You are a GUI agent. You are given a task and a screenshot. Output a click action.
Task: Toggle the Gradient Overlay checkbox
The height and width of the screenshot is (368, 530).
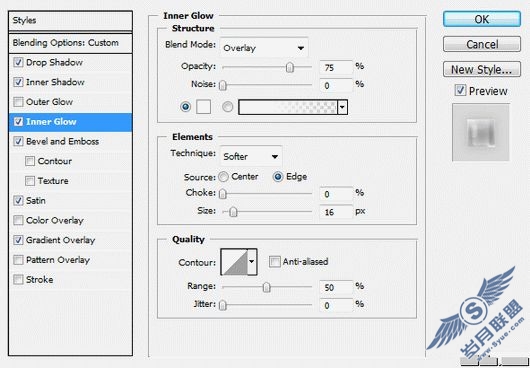click(x=18, y=240)
